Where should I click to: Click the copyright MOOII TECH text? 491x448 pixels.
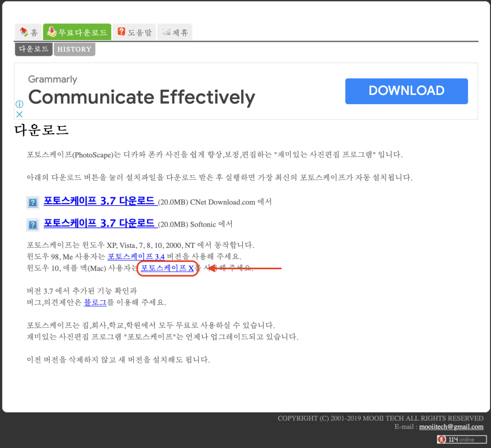[x=381, y=418]
